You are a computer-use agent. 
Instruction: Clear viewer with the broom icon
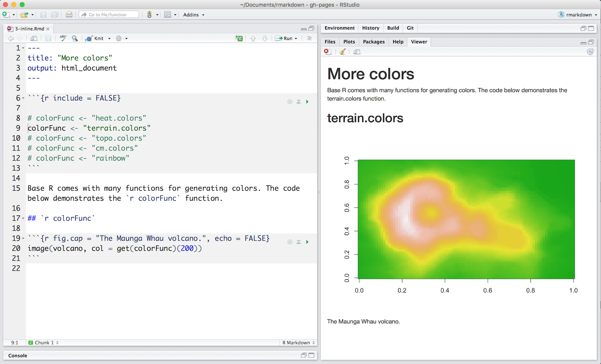(x=342, y=52)
